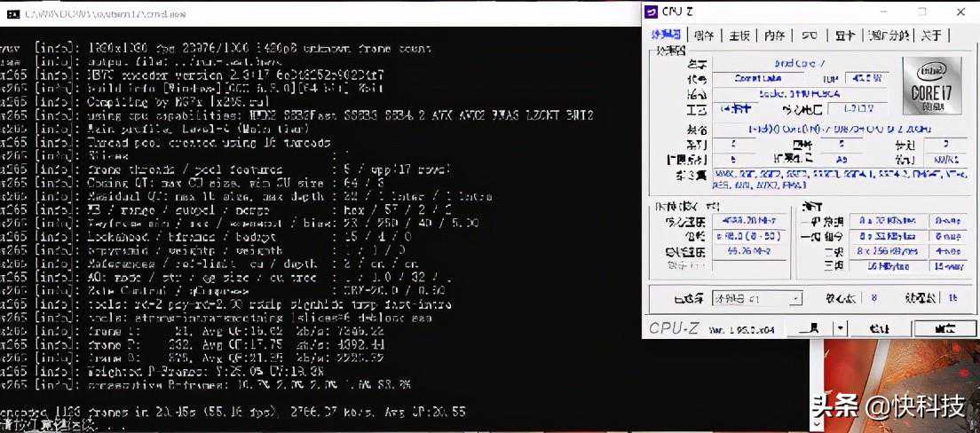Image resolution: width=980 pixels, height=433 pixels.
Task: Expand the processor selection dropdown
Action: (x=794, y=299)
